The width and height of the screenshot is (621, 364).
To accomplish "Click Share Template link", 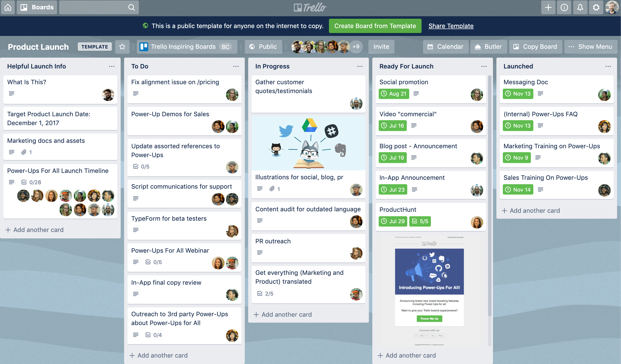I will [450, 26].
